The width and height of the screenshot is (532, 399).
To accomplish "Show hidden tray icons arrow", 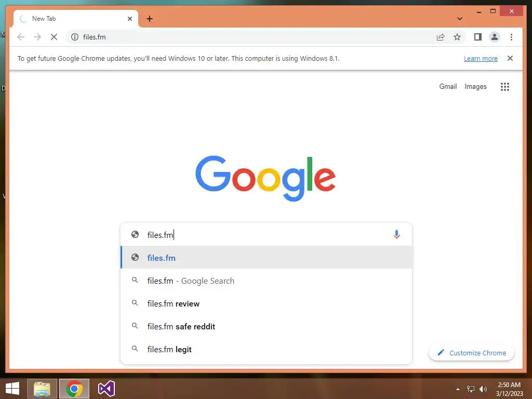I will (x=458, y=389).
